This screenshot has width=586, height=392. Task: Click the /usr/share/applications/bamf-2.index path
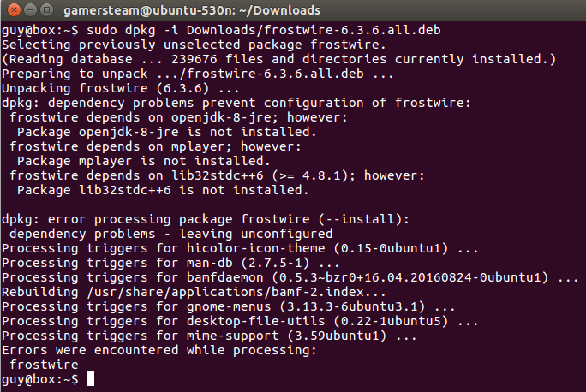tap(225, 293)
